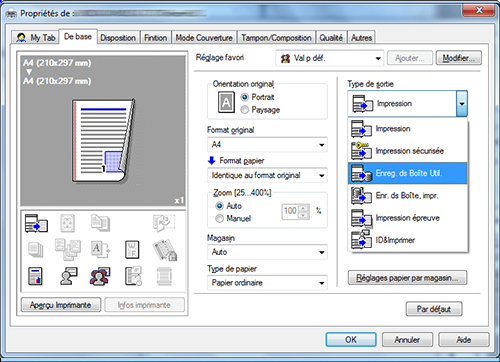Open the Mode Couverture tab

pos(204,38)
